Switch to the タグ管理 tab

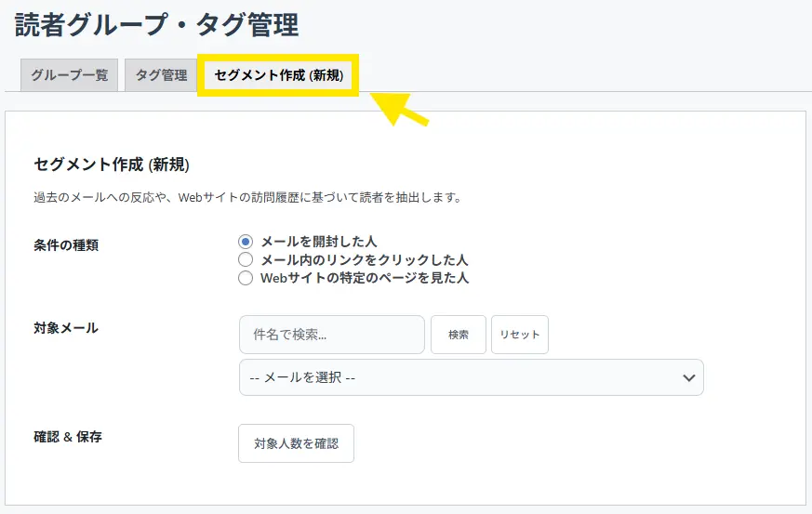pyautogui.click(x=161, y=75)
